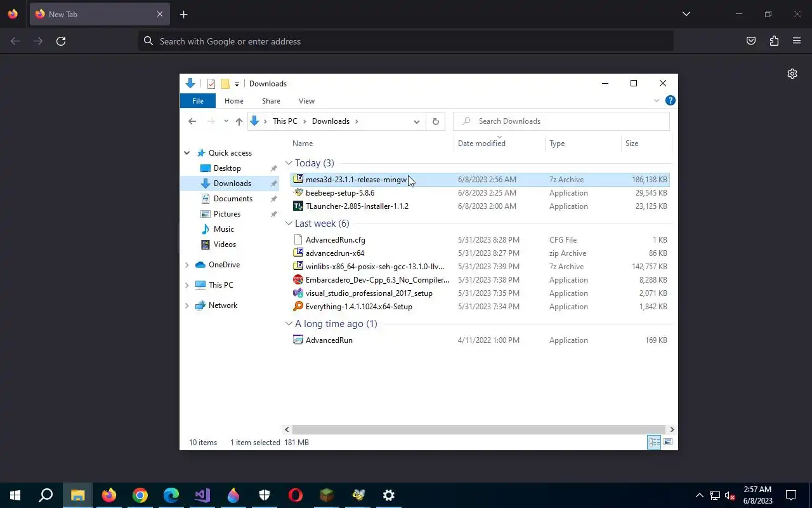
Task: Open Firefox new tab settings gear
Action: click(x=792, y=74)
